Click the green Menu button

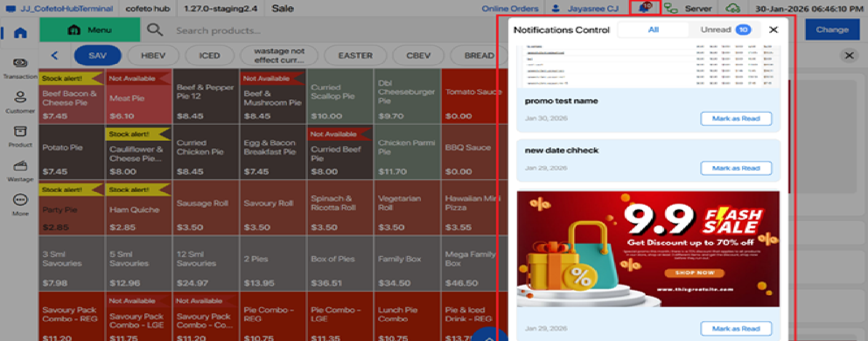90,30
